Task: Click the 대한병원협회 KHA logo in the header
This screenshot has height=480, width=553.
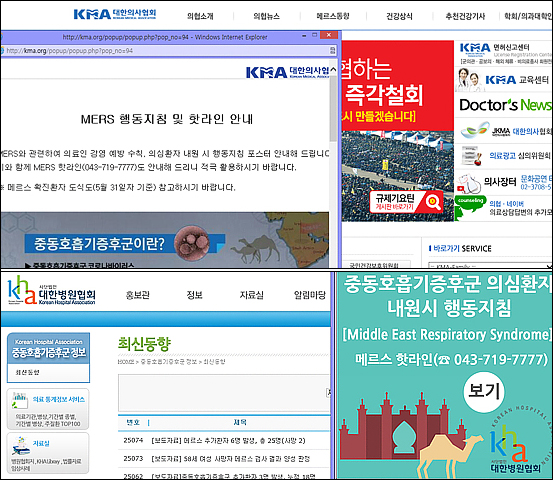Action: tap(51, 291)
